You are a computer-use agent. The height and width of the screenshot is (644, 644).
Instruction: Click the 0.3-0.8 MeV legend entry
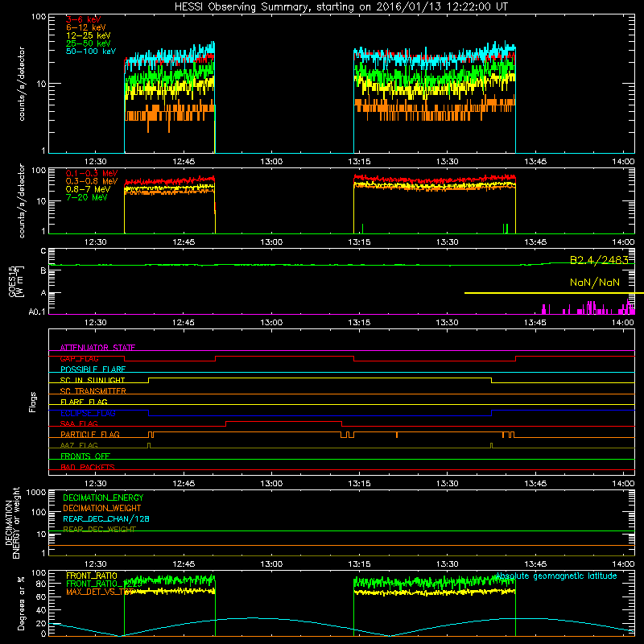(92, 181)
